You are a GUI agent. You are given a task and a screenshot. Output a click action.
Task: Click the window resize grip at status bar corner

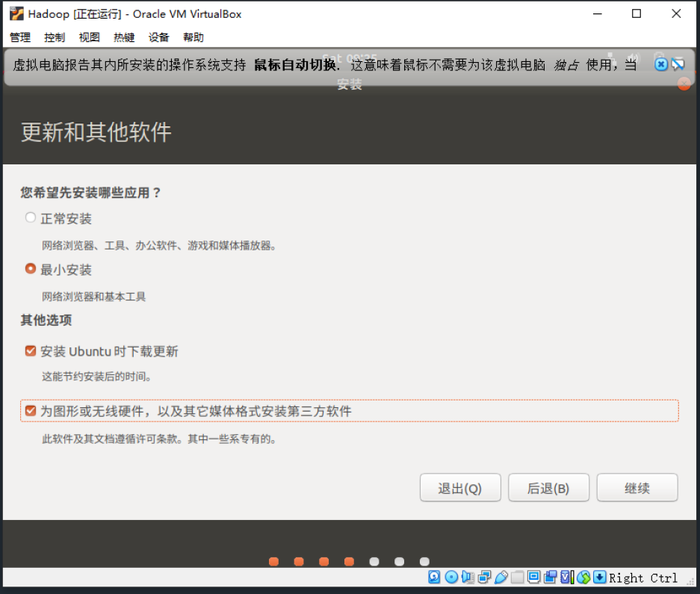[x=690, y=581]
